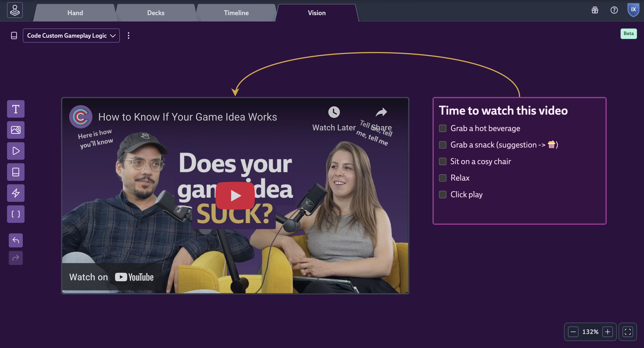Image resolution: width=644 pixels, height=348 pixels.
Task: Open the three-dot options menu
Action: click(129, 36)
